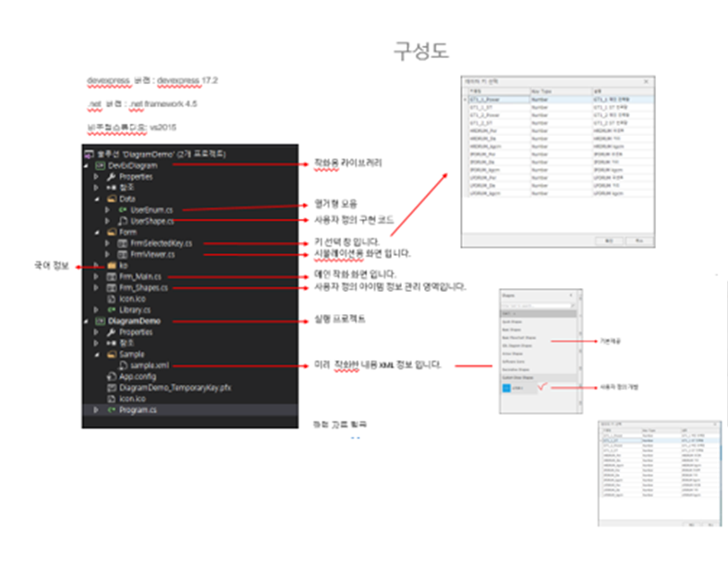Expand references node under DiagramDemo
Viewport: 728px width, 580px height.
pyautogui.click(x=96, y=344)
